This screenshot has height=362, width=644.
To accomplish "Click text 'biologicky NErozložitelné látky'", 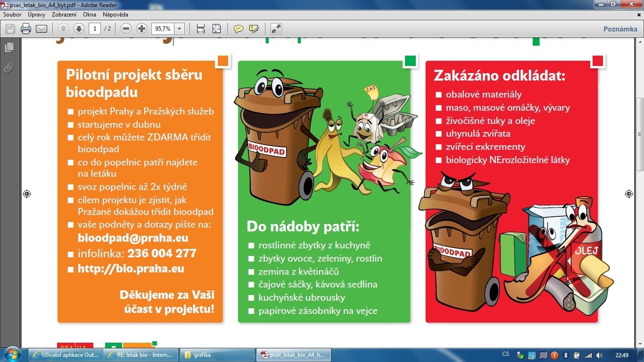I will tap(508, 160).
